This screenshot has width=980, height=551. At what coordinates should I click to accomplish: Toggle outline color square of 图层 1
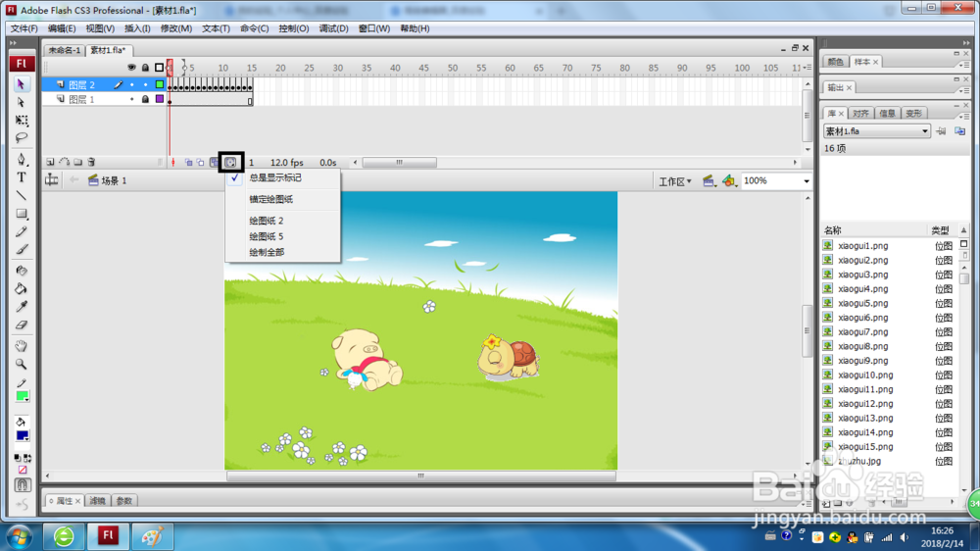tap(160, 99)
